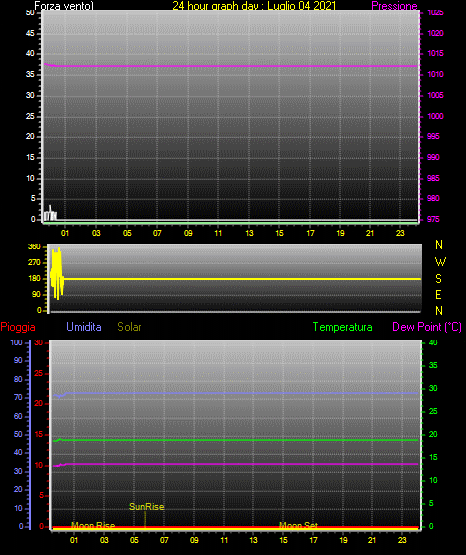
Task: Click the E compass letter
Action: (438, 295)
